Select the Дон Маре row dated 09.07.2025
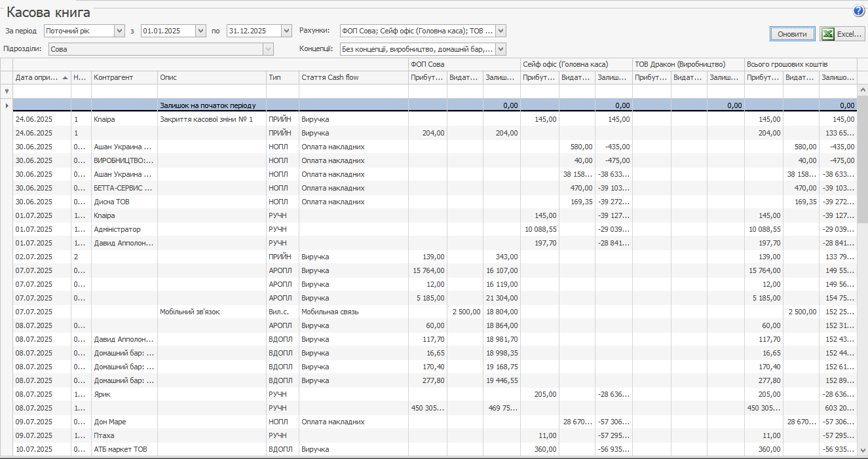868x459 pixels. pos(124,422)
